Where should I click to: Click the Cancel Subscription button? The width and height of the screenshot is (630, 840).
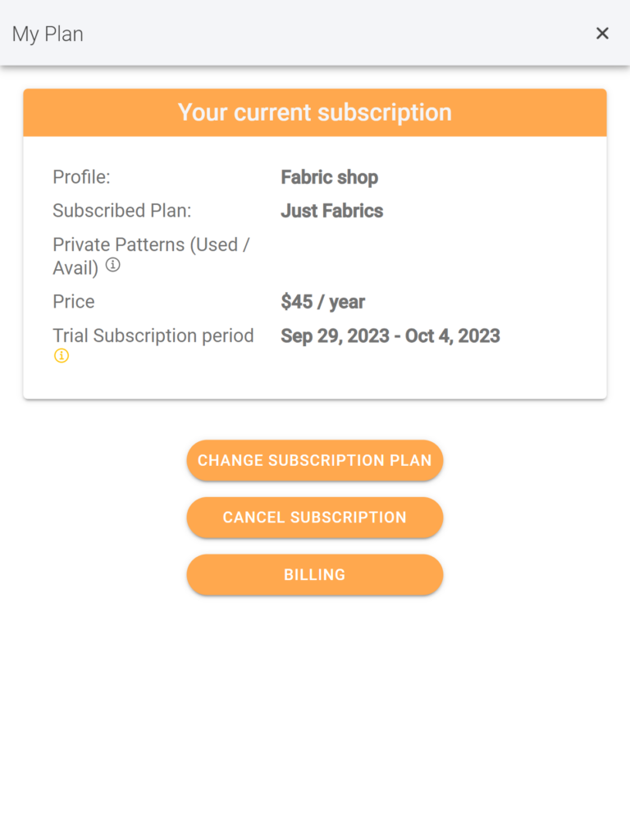pos(315,518)
